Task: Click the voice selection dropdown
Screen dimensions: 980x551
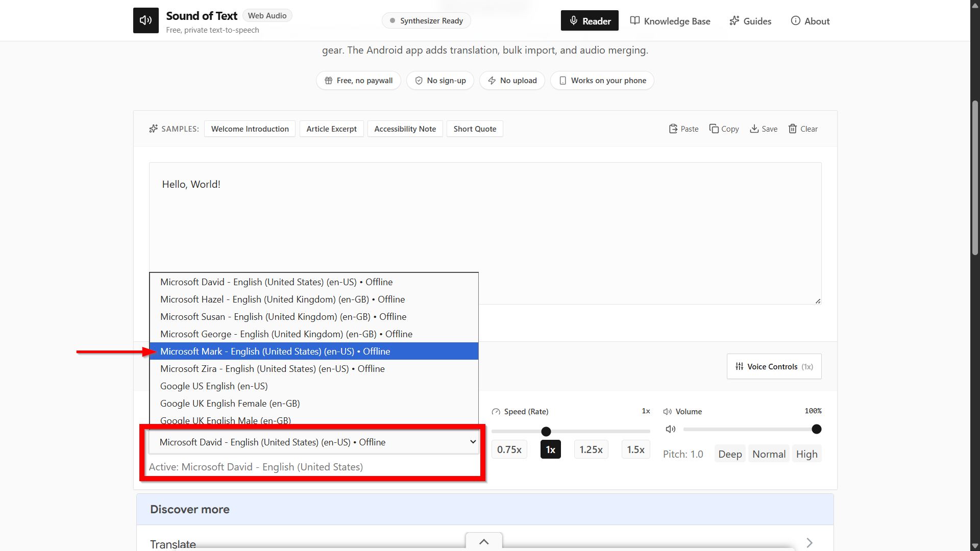Action: click(313, 442)
